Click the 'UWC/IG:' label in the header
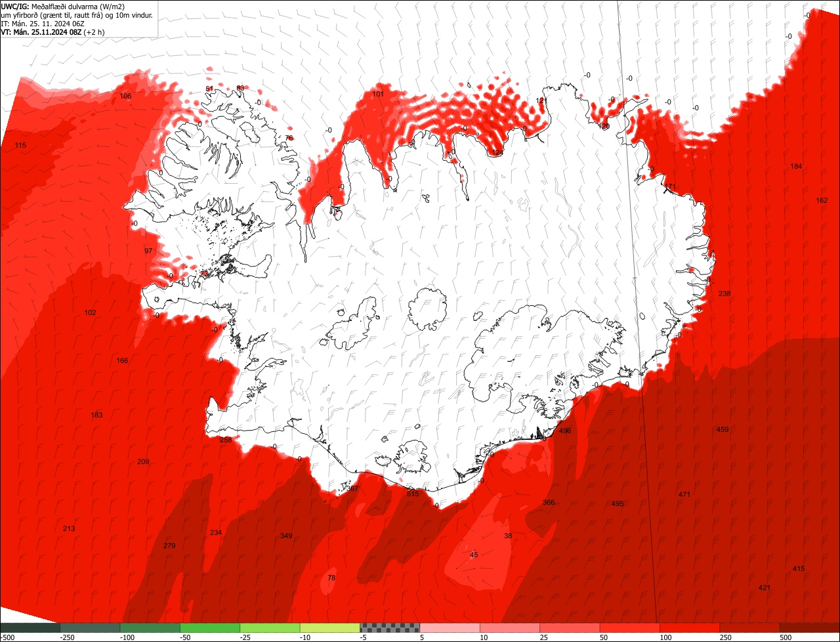840x642 pixels. (15, 7)
